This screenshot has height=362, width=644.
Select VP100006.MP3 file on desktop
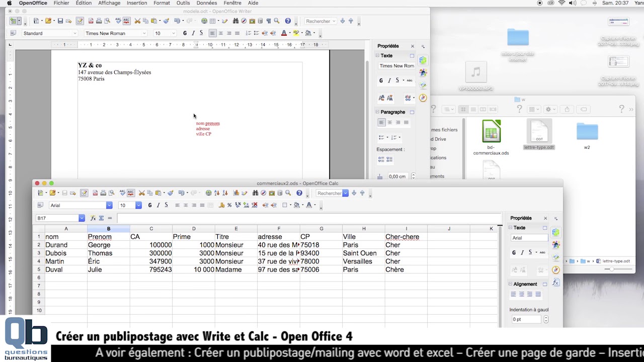pos(476,77)
